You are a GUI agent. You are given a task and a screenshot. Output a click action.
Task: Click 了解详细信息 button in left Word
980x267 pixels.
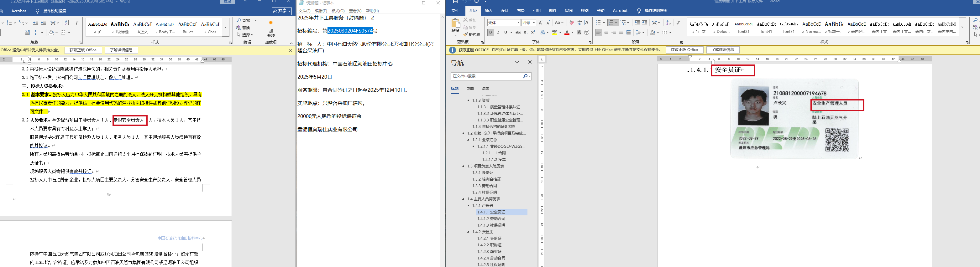click(121, 50)
